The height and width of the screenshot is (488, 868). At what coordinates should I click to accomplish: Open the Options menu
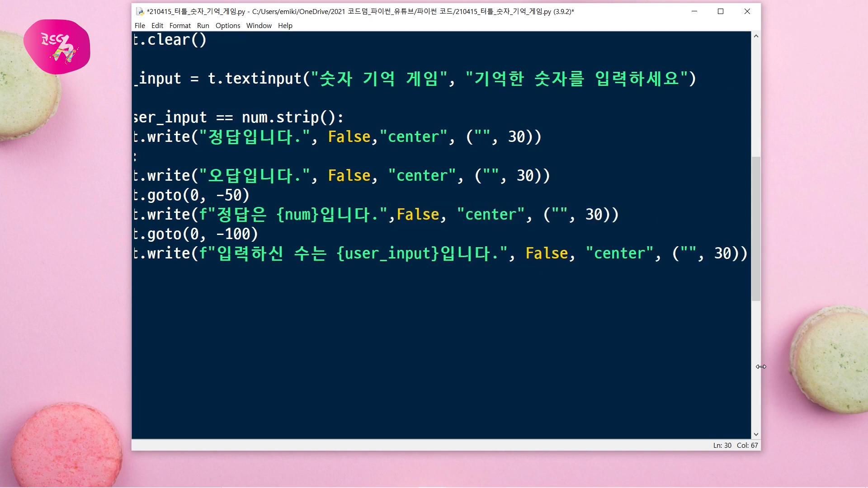[x=228, y=26]
